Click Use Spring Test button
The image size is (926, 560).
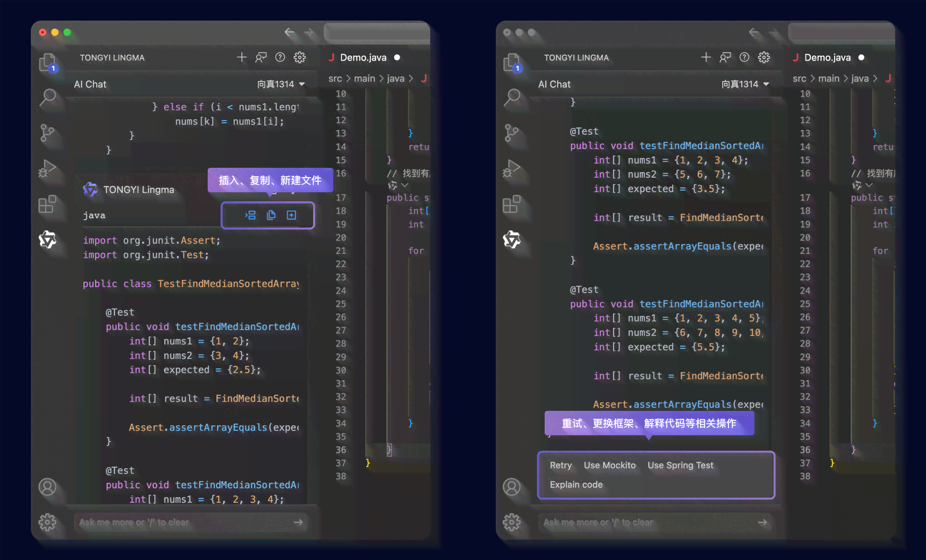click(x=680, y=465)
